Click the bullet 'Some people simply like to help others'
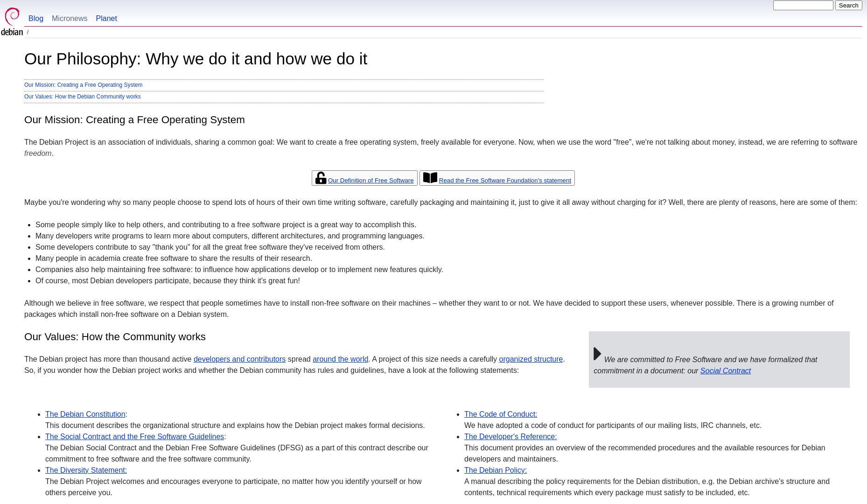Screen dimensions: 867x504 [226, 224]
